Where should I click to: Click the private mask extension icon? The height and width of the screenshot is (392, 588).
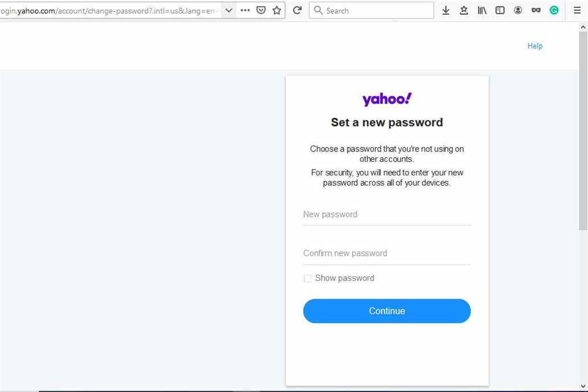point(536,10)
